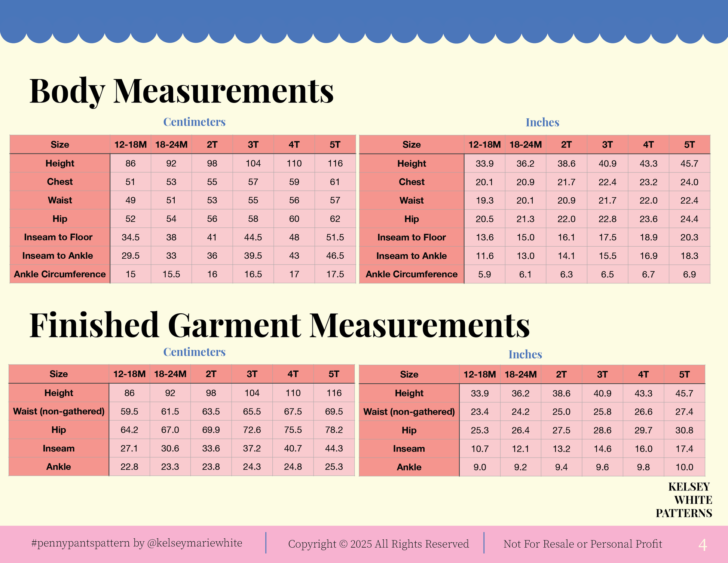The width and height of the screenshot is (728, 563).
Task: Click the Centimeters label above body table
Action: click(x=194, y=122)
